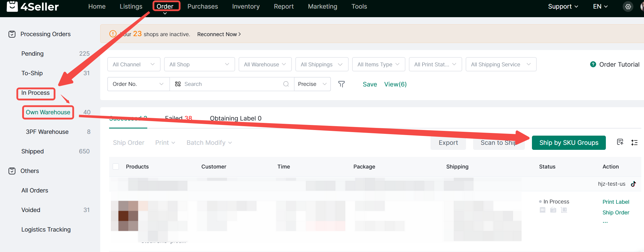
Task: Expand the Precise match dropdown
Action: pos(312,84)
